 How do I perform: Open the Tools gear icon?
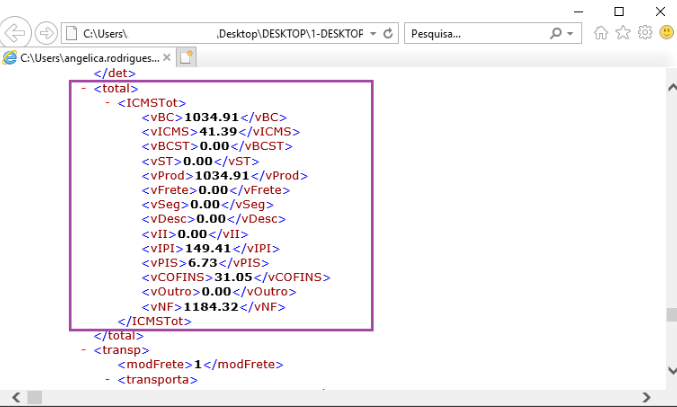645,32
